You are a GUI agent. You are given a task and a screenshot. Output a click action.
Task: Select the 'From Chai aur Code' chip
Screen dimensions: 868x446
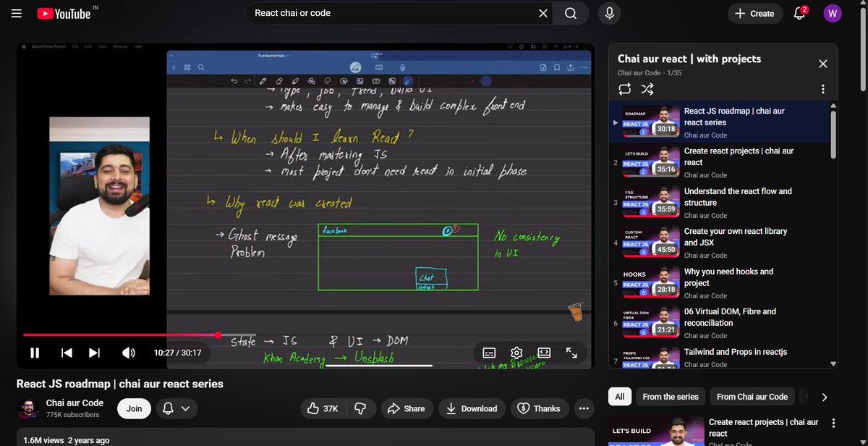point(752,397)
